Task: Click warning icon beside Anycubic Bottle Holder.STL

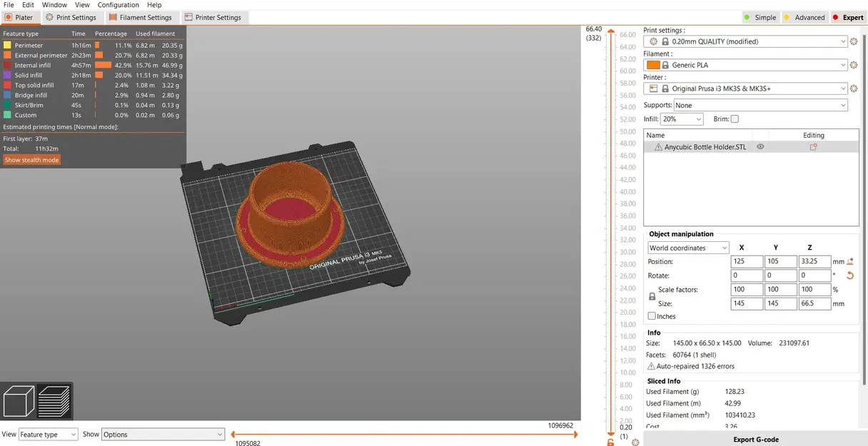Action: (x=658, y=147)
